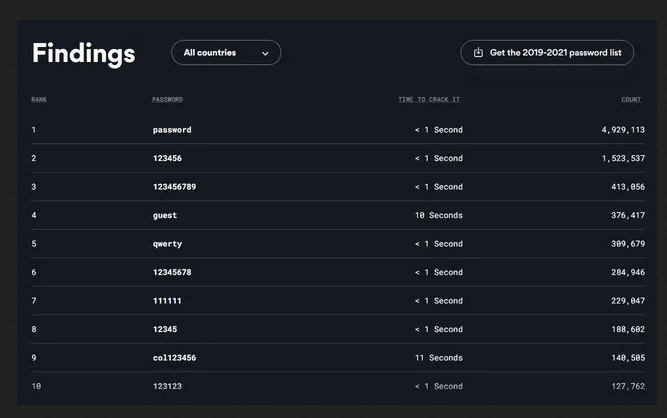Click the Findings heading

(83, 54)
